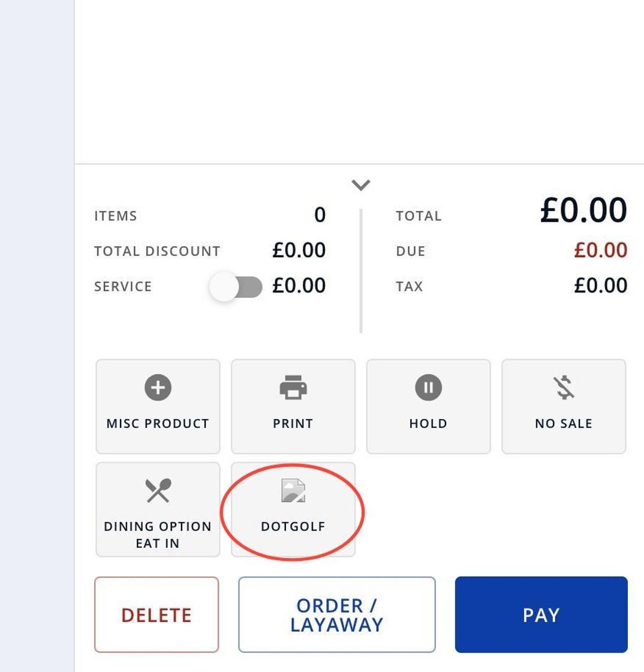Proceed to Pay
This screenshot has width=644, height=672.
pyautogui.click(x=541, y=614)
